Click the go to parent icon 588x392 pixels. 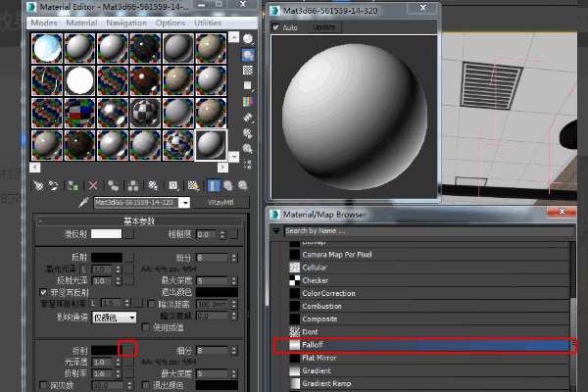[228, 185]
